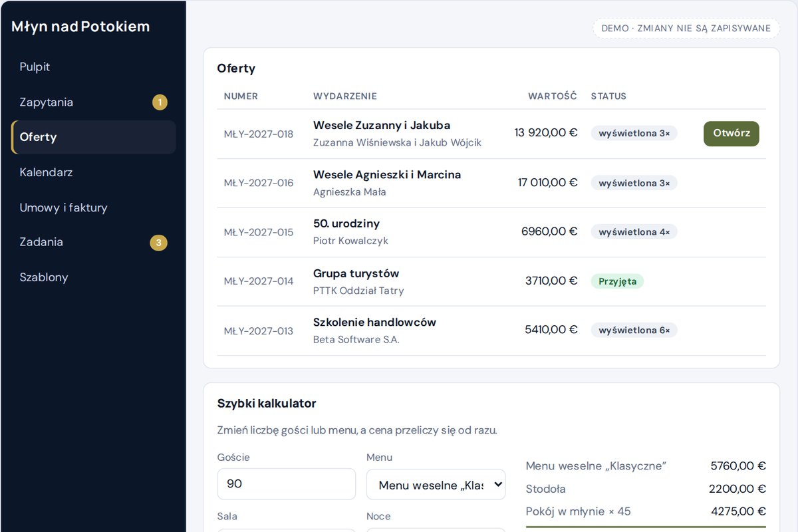
Task: Click the Otwórz button for MŁY-2027-018
Action: point(731,133)
